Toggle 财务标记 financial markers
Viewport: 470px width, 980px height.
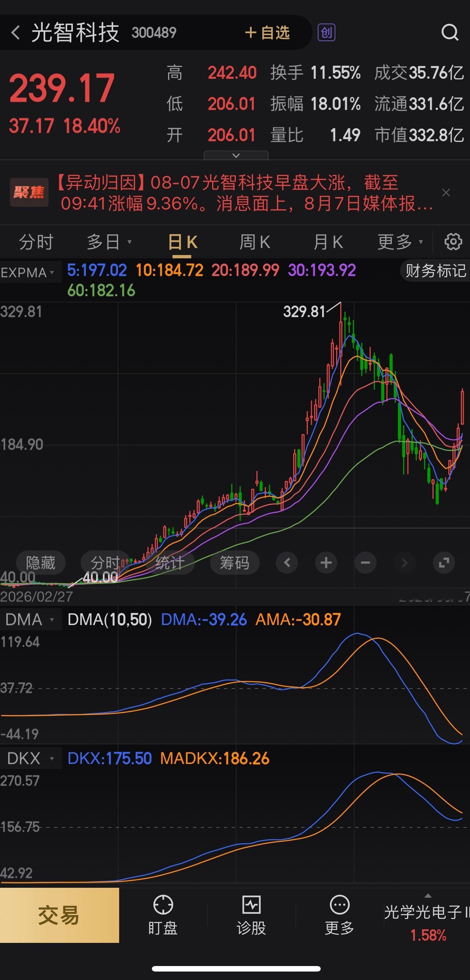(x=435, y=271)
